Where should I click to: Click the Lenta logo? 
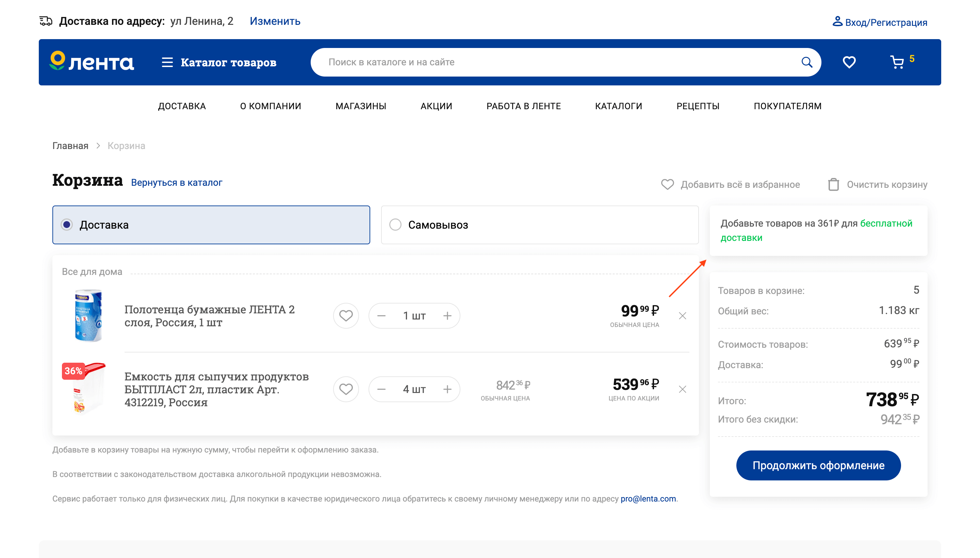(92, 62)
